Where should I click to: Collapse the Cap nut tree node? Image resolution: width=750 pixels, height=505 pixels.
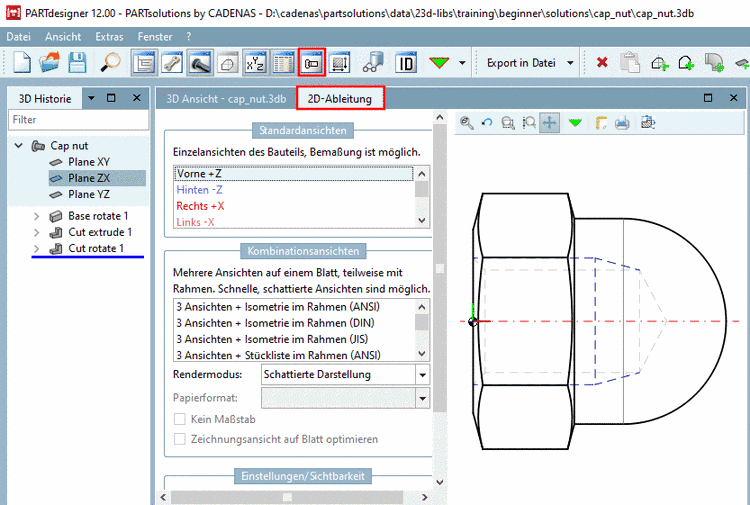click(x=20, y=145)
